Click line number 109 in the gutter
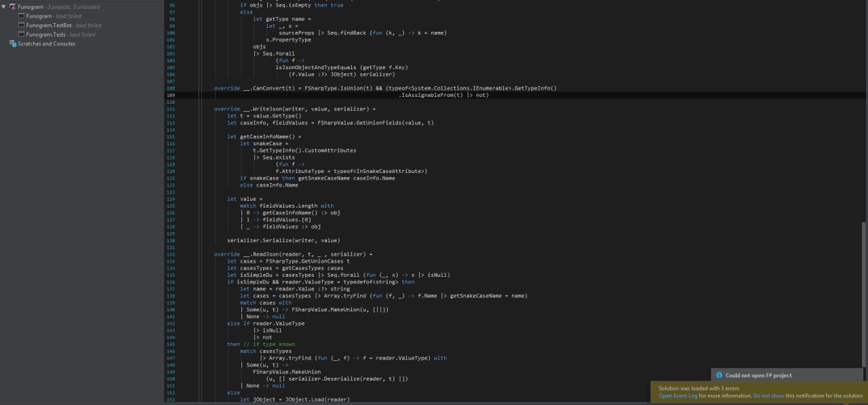 point(171,96)
